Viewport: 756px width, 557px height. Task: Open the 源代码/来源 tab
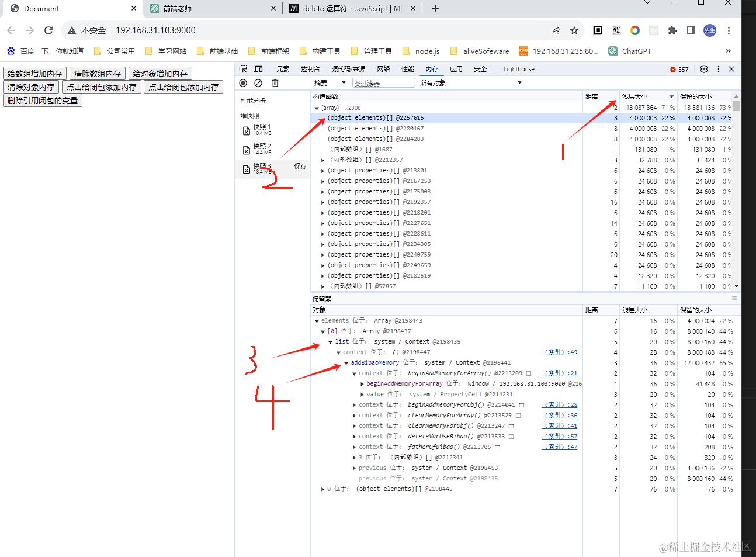(348, 69)
